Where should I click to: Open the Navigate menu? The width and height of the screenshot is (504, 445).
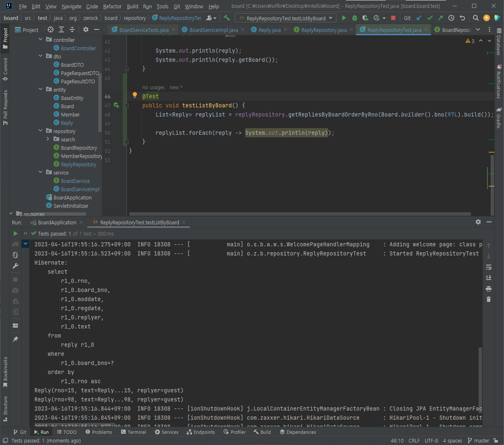pyautogui.click(x=71, y=6)
